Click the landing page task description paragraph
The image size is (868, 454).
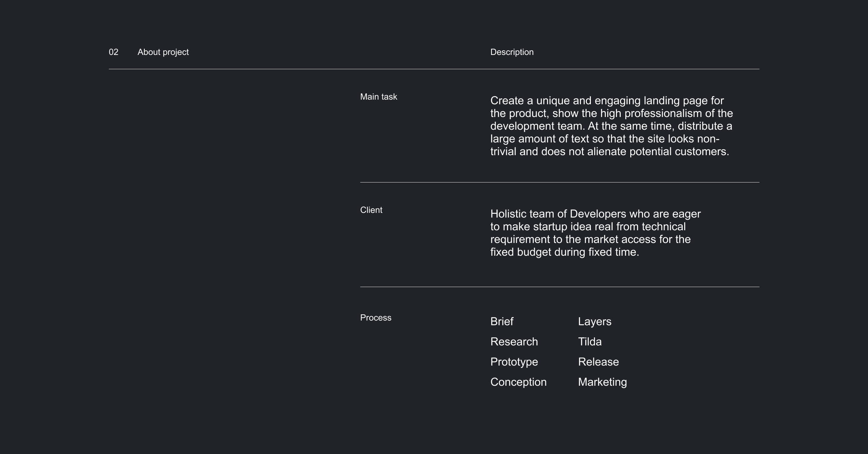coord(611,126)
